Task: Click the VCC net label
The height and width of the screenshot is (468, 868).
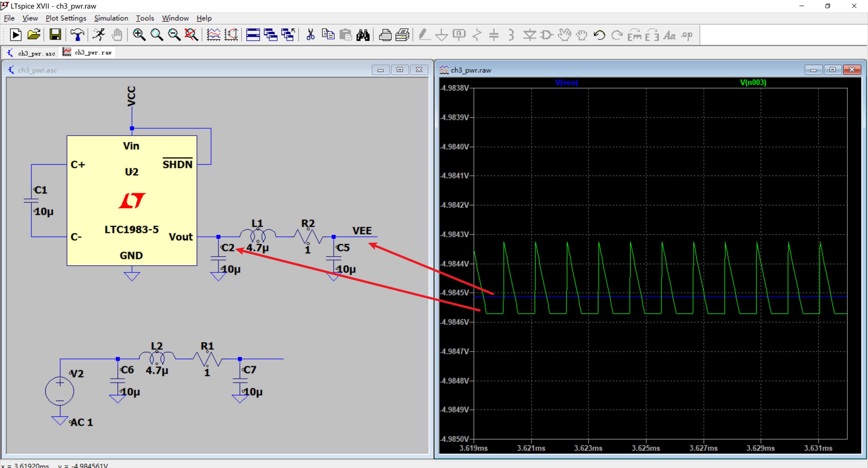Action: click(x=131, y=96)
